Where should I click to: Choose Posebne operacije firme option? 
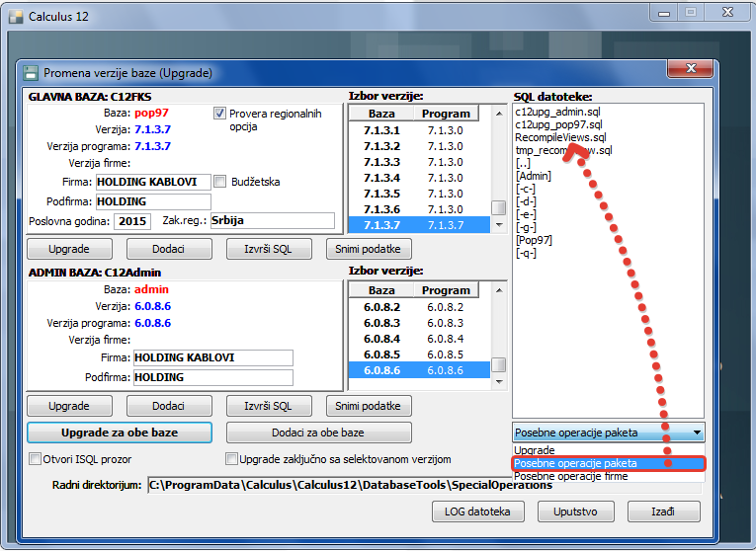click(x=571, y=476)
